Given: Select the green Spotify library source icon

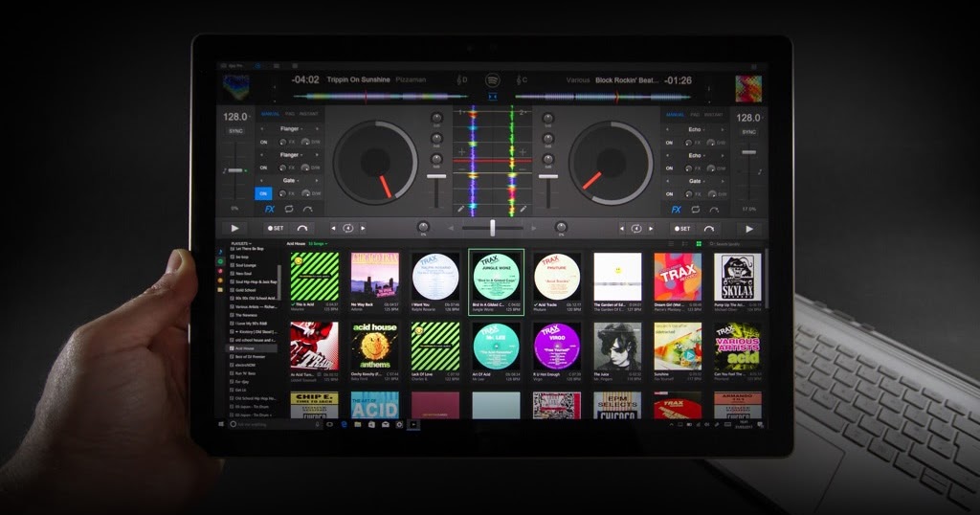Looking at the screenshot, I should (220, 262).
